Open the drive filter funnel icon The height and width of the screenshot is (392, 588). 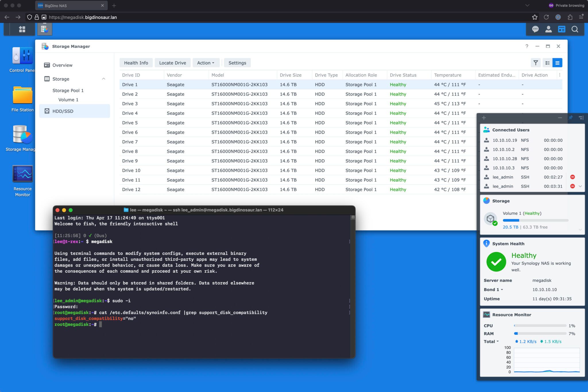[x=535, y=63]
